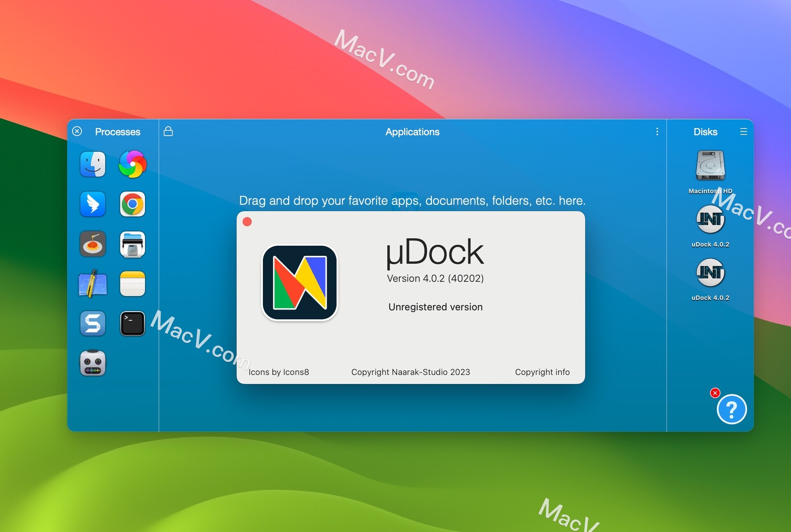Image resolution: width=791 pixels, height=532 pixels.
Task: Open the Notes app icon
Action: 132,284
